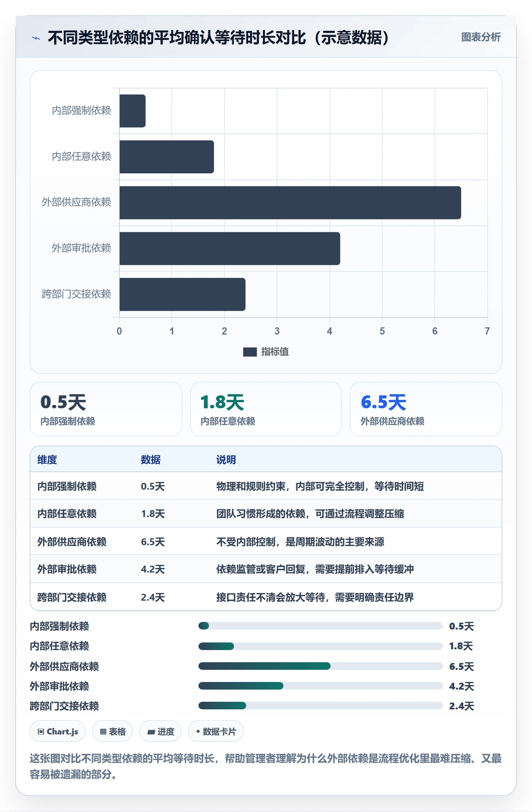Select the 内部强制依赖 table row cell
The width and height of the screenshot is (532, 812).
point(67,486)
